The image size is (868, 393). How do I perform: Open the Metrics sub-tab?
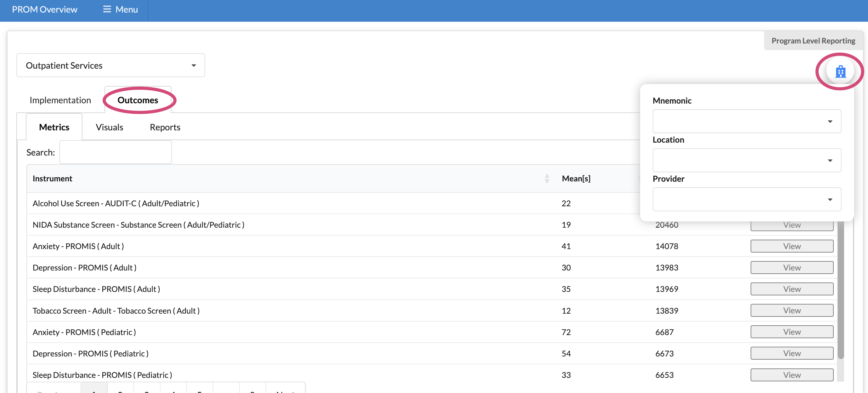pos(54,127)
